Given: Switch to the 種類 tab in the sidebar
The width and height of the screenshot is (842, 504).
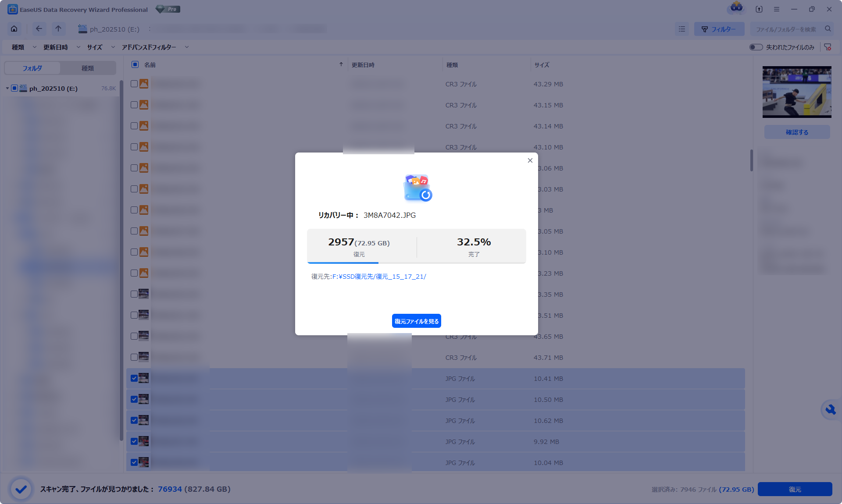Looking at the screenshot, I should pos(88,68).
